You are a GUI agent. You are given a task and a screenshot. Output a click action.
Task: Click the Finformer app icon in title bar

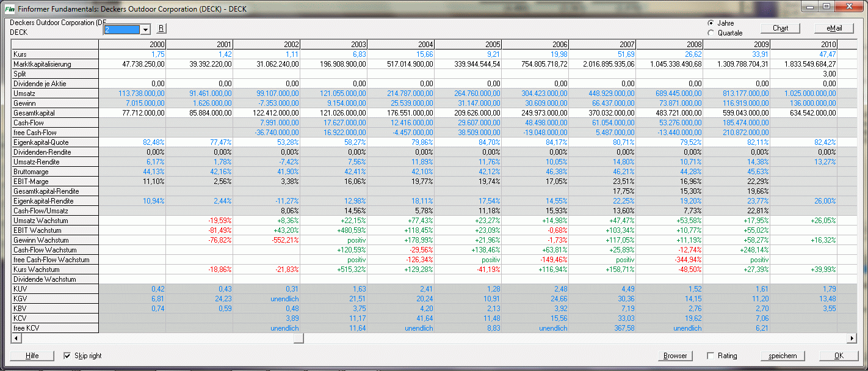(x=9, y=10)
